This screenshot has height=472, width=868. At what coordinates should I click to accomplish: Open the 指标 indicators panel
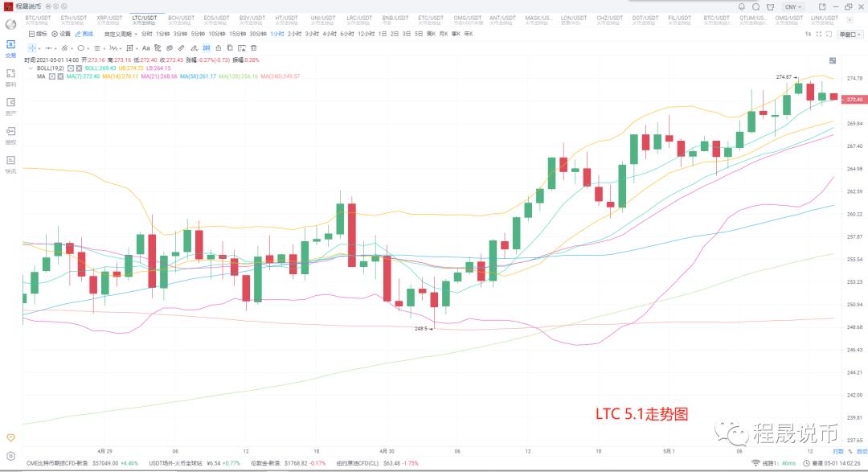pos(38,34)
